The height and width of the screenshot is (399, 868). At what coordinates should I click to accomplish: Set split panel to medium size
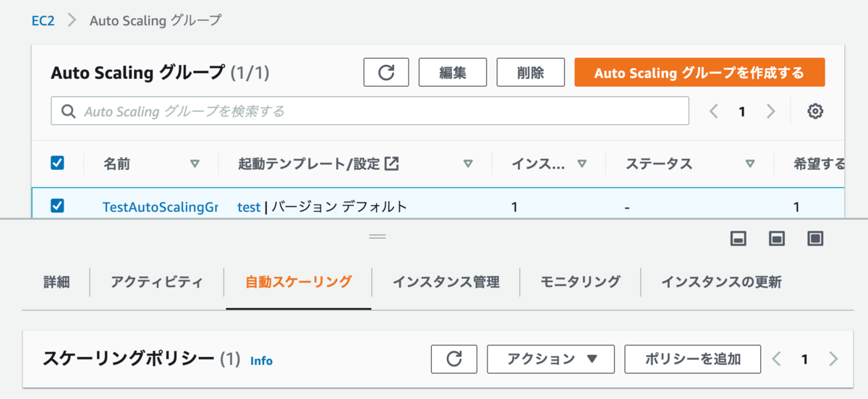[777, 239]
